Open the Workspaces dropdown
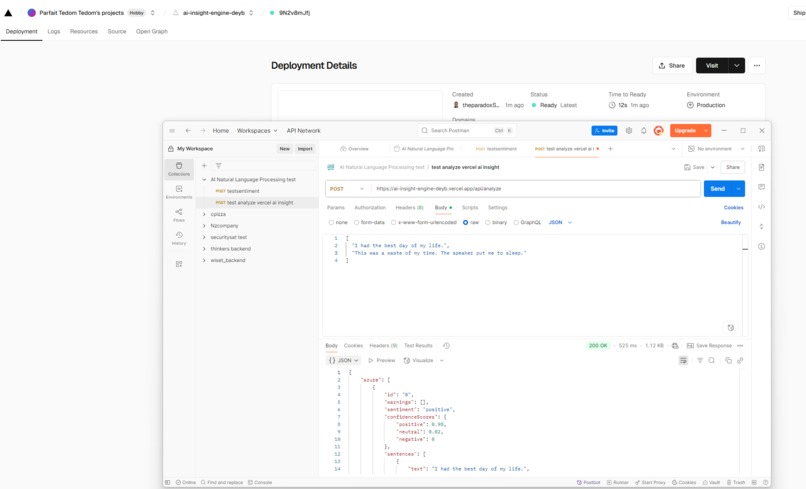 pos(257,131)
